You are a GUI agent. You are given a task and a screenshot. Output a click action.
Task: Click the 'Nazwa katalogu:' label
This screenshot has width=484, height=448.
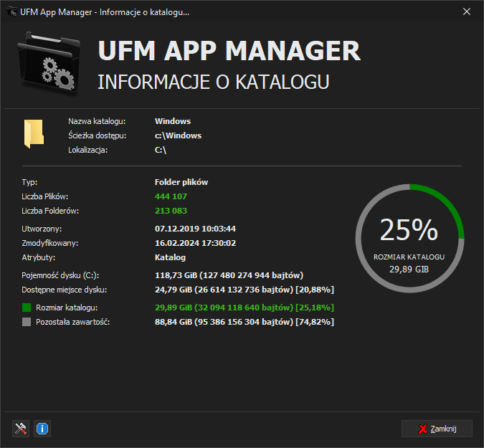(x=97, y=121)
